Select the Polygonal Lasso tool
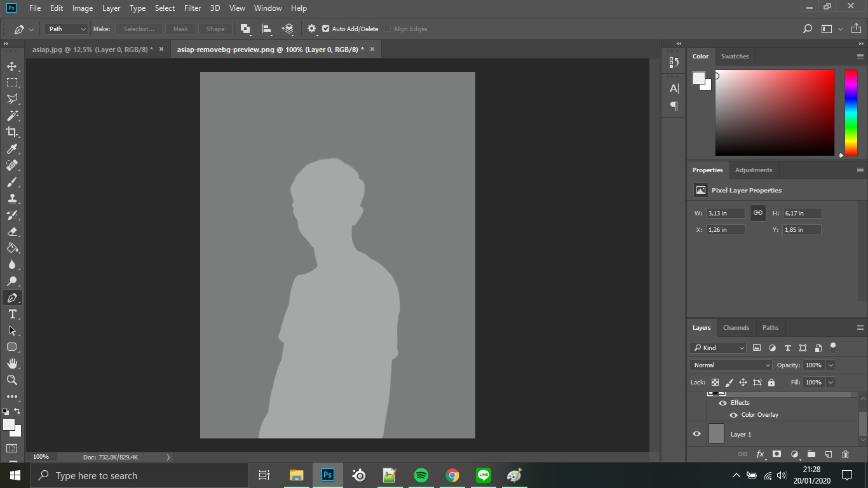The image size is (868, 488). pyautogui.click(x=12, y=99)
